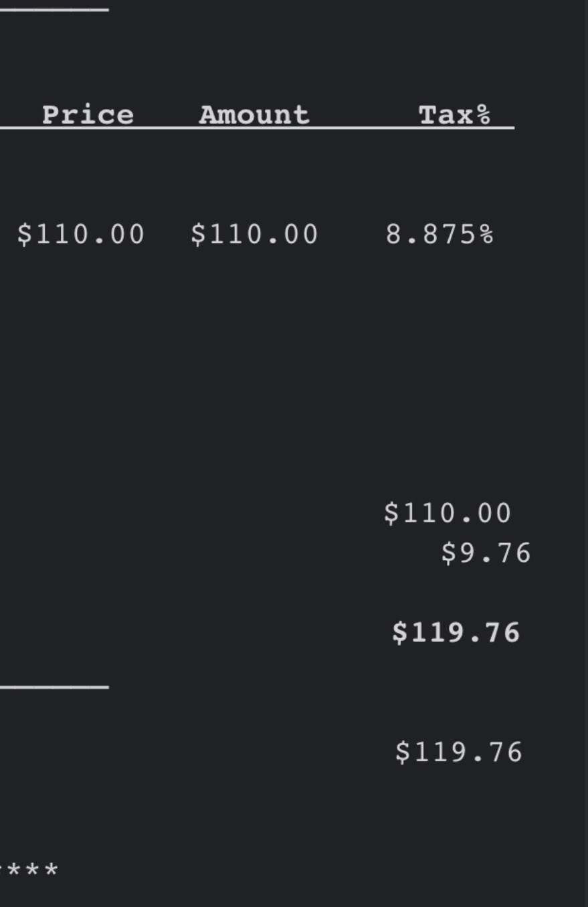Viewport: 588px width, 907px height.
Task: Select the 8.875% tax rate
Action: tap(439, 235)
